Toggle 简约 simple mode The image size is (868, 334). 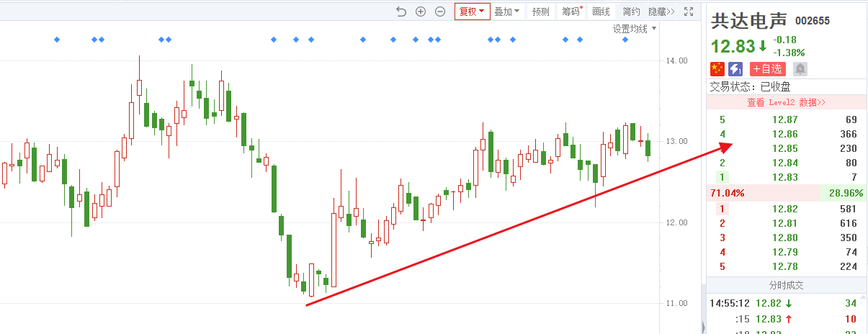[631, 12]
